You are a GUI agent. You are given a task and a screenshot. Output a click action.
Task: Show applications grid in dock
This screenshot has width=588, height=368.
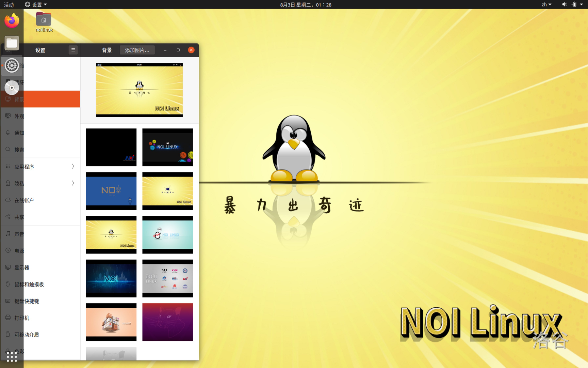tap(12, 357)
